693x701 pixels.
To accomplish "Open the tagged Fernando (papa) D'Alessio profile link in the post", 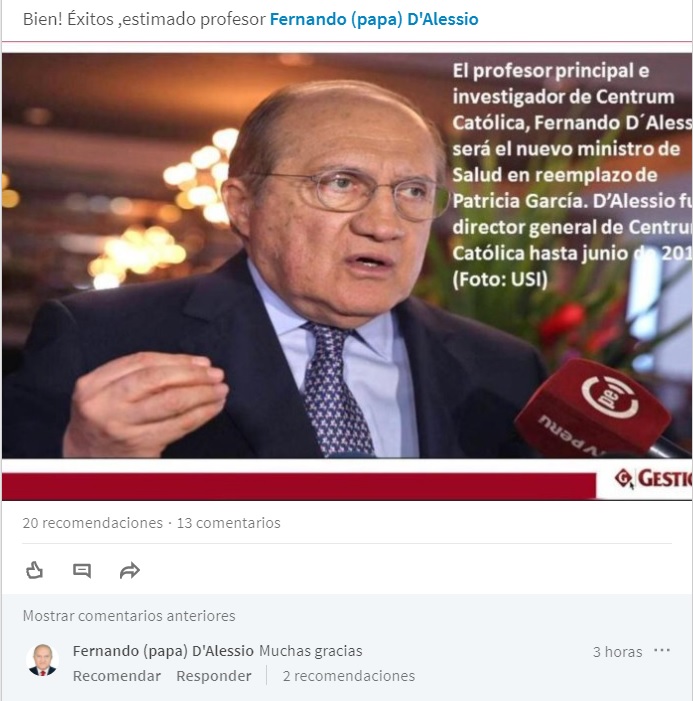I will pyautogui.click(x=374, y=19).
